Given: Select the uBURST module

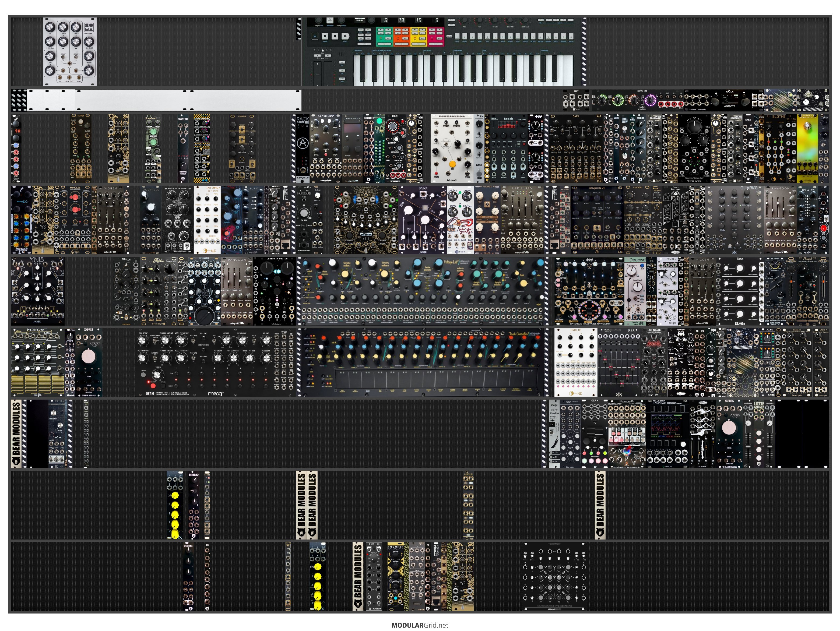Looking at the screenshot, I should [x=253, y=220].
